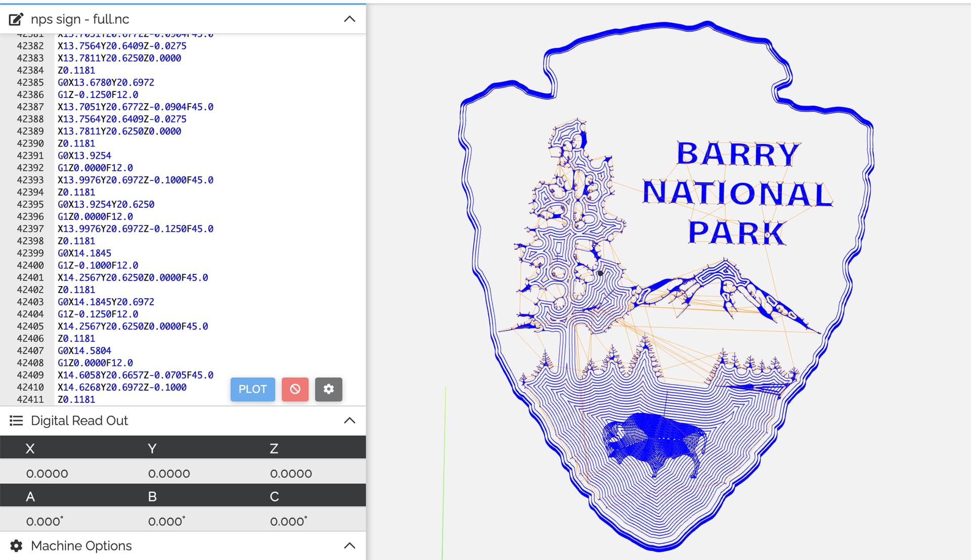Click code line 42384

(x=76, y=70)
